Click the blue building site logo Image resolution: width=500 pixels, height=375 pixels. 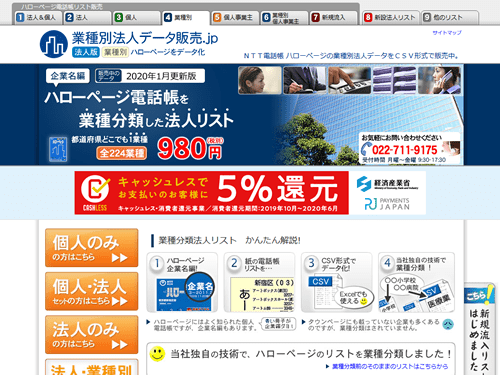click(54, 44)
